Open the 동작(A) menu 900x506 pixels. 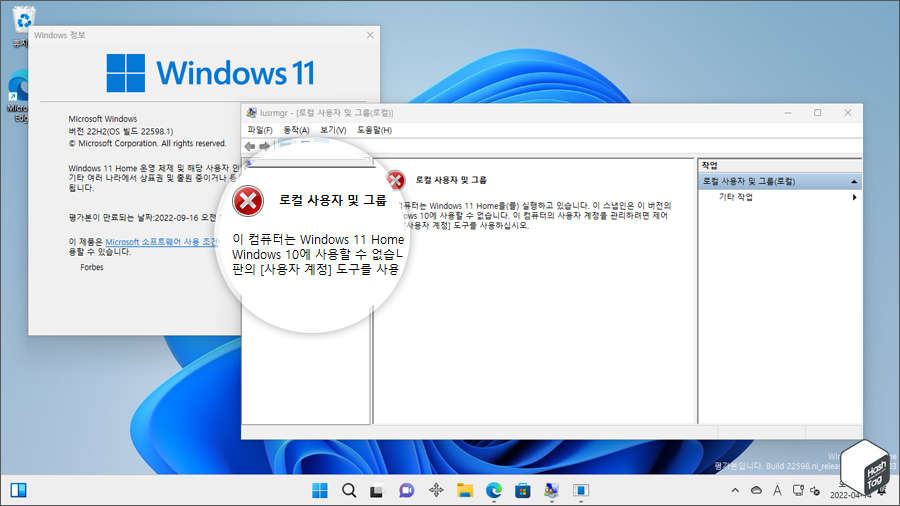[x=296, y=130]
